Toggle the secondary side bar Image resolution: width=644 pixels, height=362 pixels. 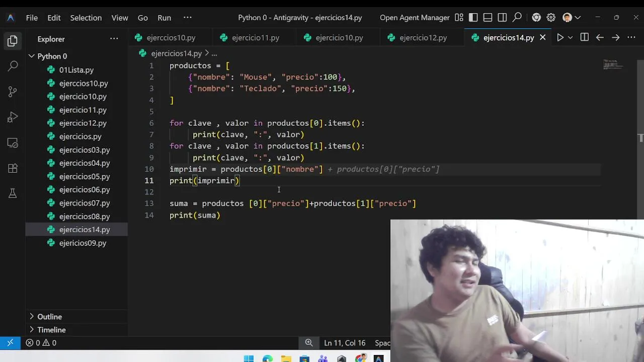point(502,18)
